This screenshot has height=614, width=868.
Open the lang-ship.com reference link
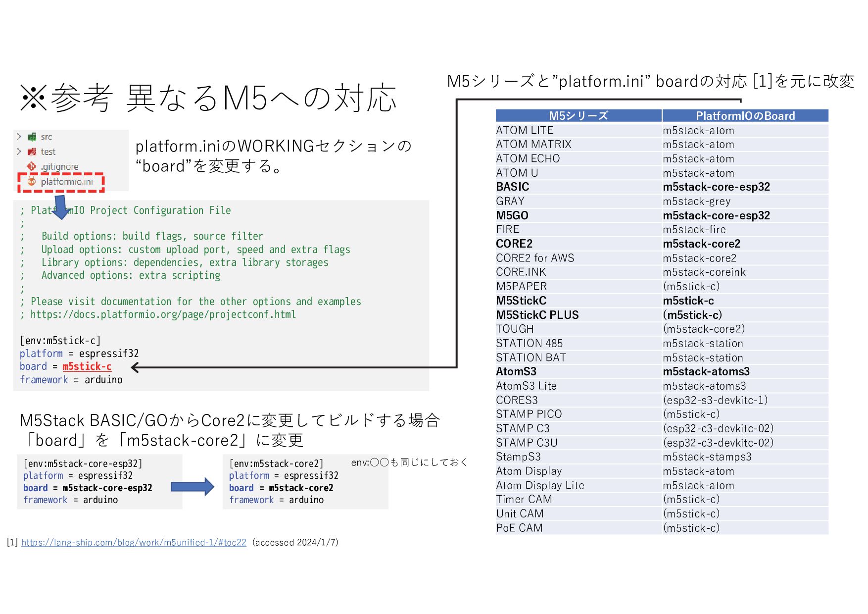[x=134, y=542]
